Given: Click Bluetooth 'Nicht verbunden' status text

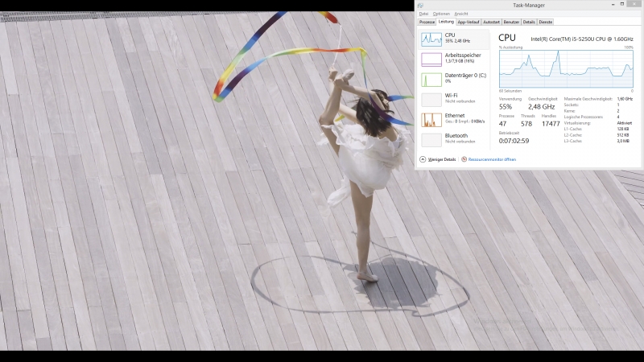Looking at the screenshot, I should [460, 142].
